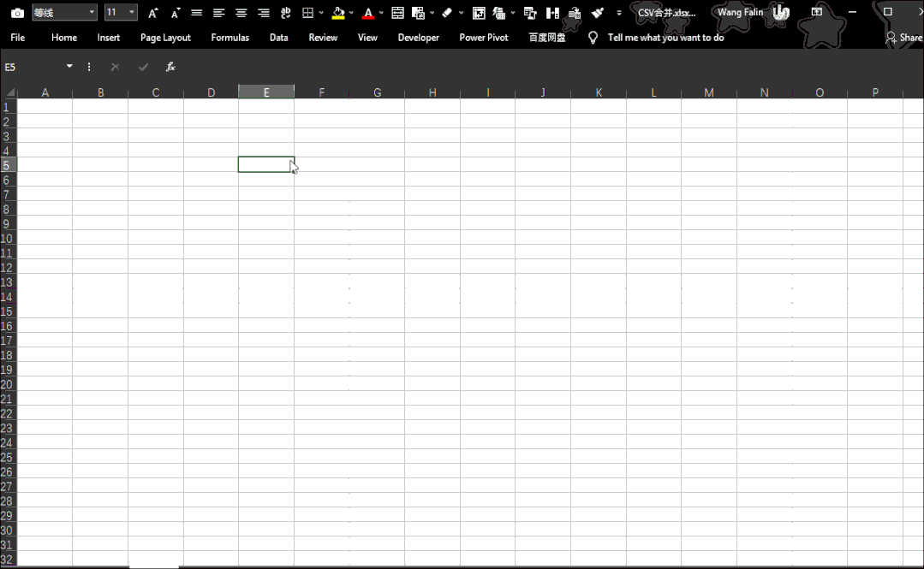The height and width of the screenshot is (569, 924).
Task: Select row 20 header
Action: pos(9,385)
